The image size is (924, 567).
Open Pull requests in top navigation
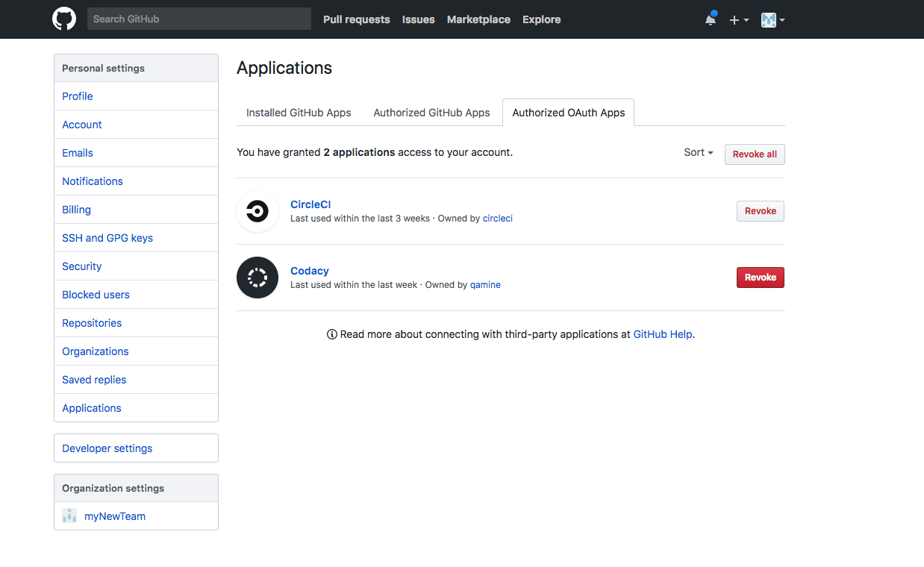(x=356, y=19)
